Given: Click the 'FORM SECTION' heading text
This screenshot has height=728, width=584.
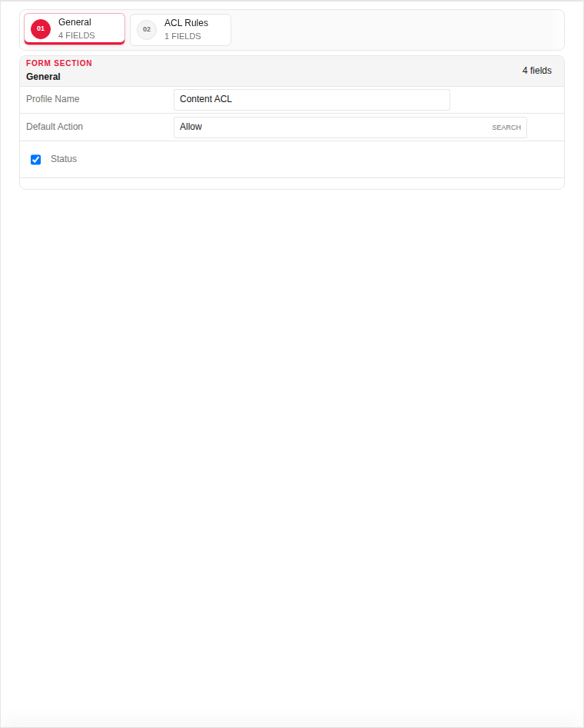Looking at the screenshot, I should click(x=59, y=63).
